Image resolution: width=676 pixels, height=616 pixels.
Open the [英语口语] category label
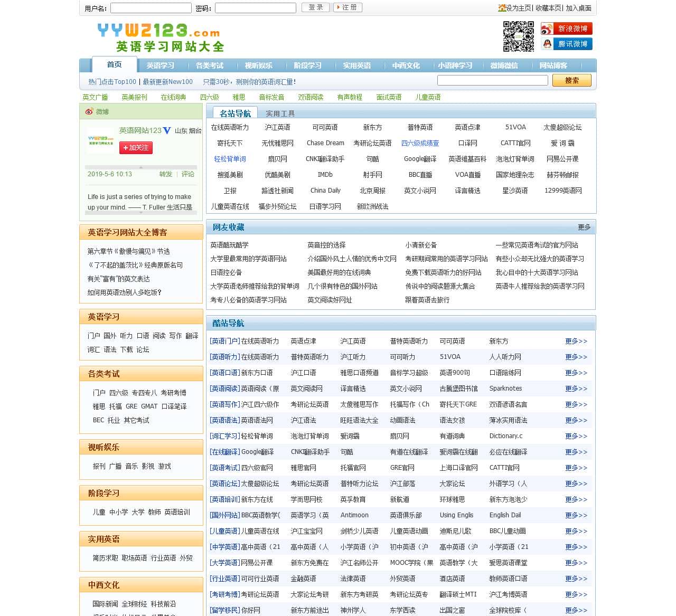pyautogui.click(x=225, y=373)
